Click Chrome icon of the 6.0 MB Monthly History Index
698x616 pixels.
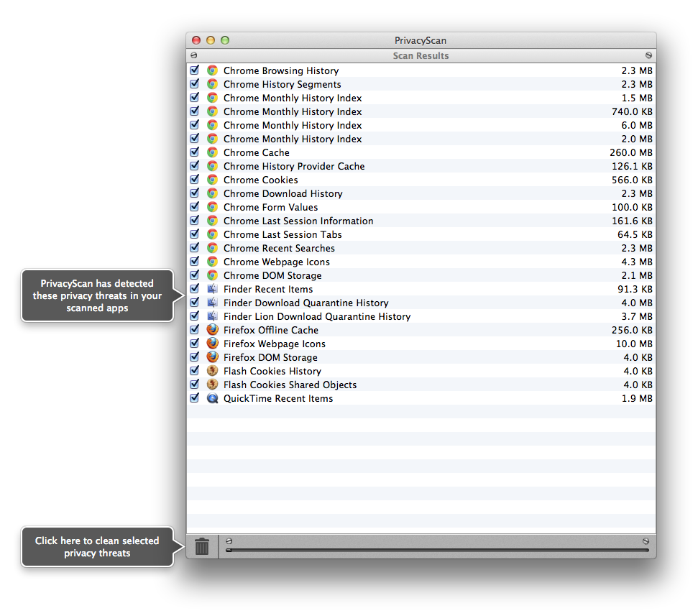point(212,125)
